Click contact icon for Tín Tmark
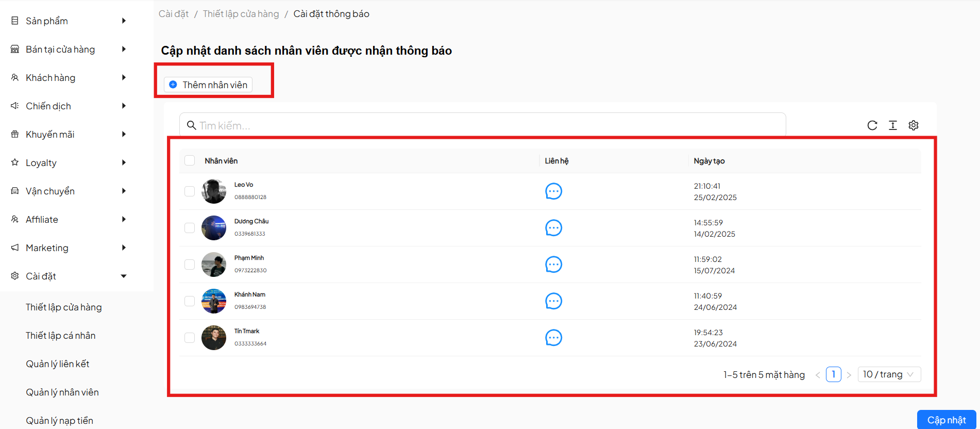 (553, 338)
